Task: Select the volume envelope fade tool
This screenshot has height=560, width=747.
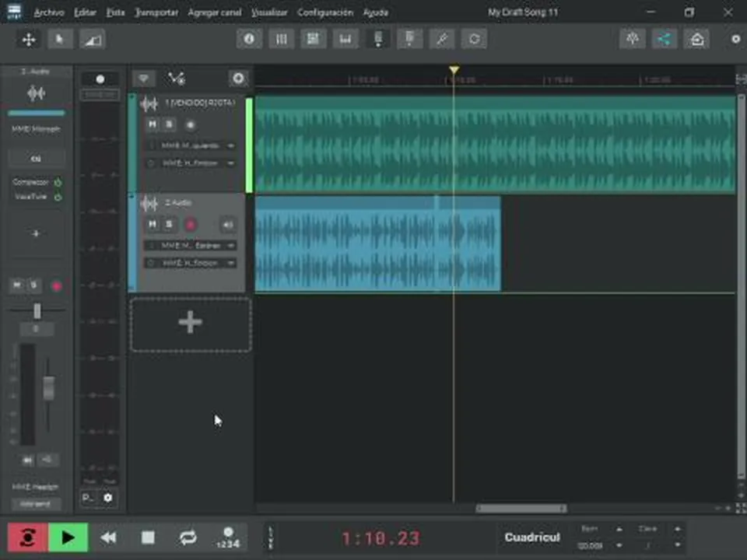Action: coord(93,39)
